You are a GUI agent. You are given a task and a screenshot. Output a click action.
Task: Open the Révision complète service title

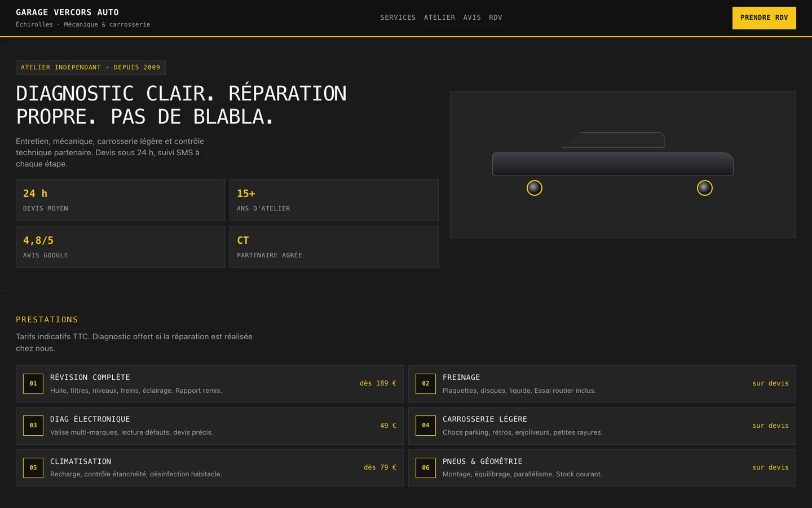point(90,378)
